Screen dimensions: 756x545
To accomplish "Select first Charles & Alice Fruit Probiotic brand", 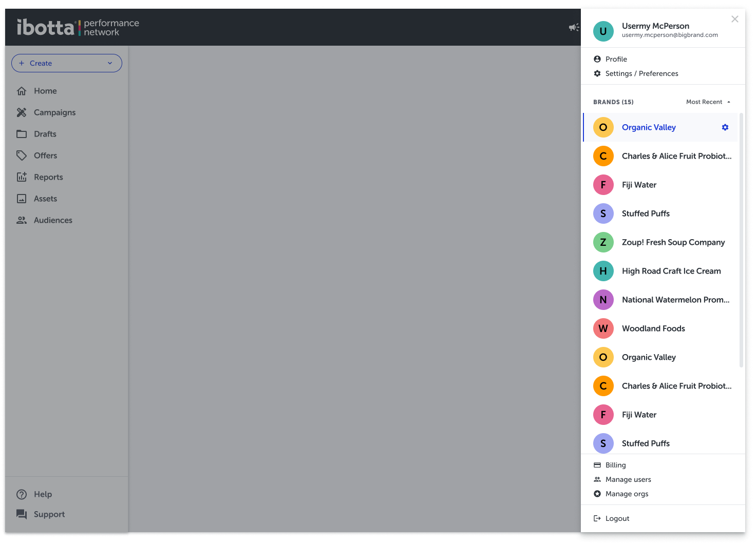I will coord(660,156).
